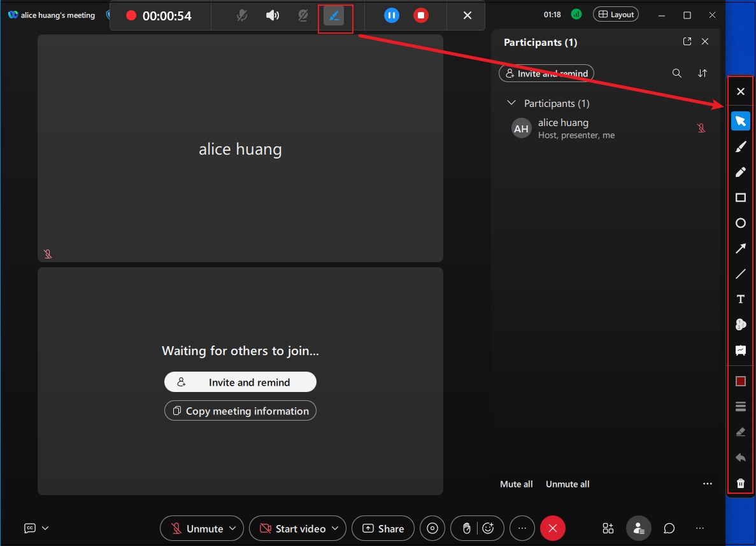Unmute alice huang from the participants list
Viewport: 756px width, 546px height.
[701, 127]
